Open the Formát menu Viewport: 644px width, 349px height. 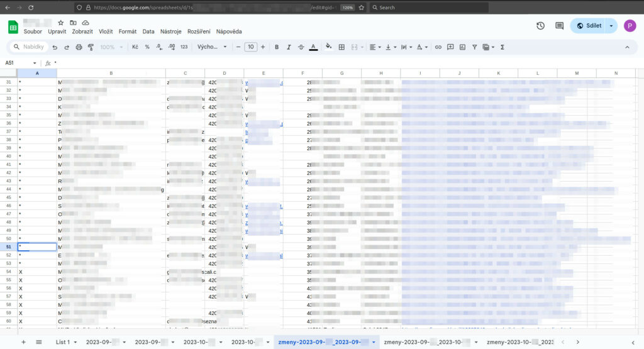[x=128, y=31]
